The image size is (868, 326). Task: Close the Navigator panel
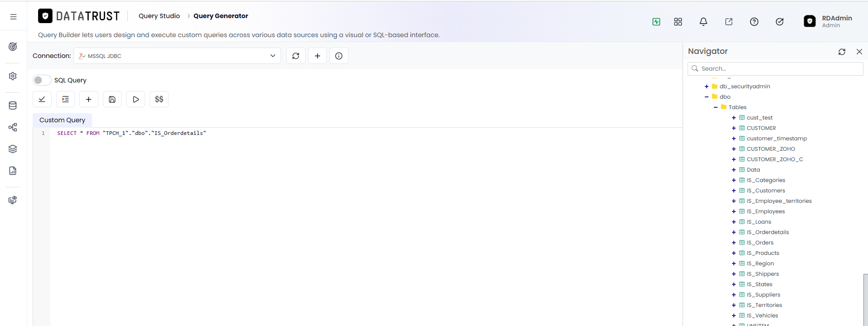point(859,52)
